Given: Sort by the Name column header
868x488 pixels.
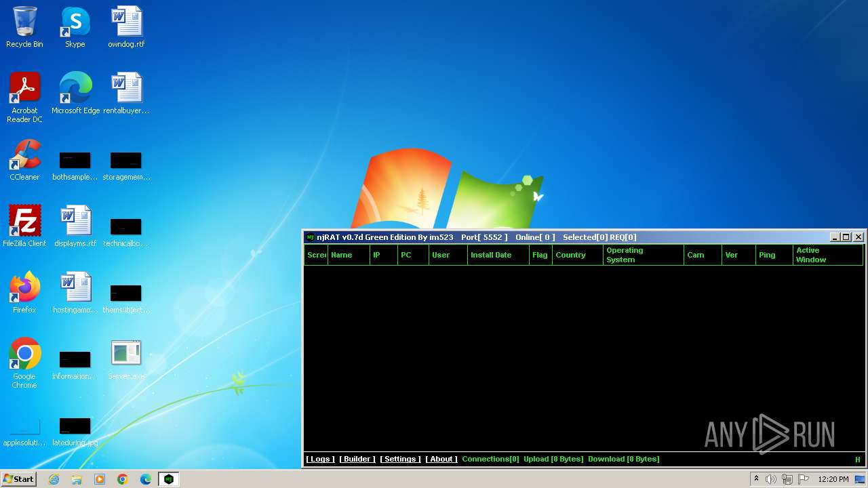Looking at the screenshot, I should pyautogui.click(x=349, y=255).
